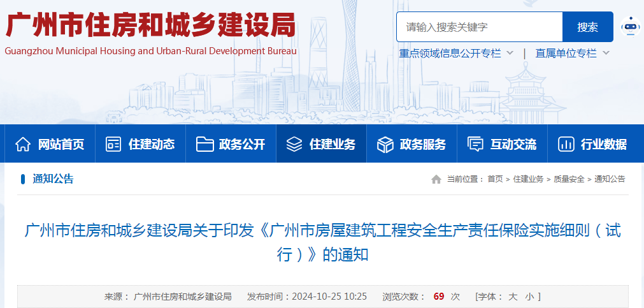This screenshot has width=644, height=308.
Task: Click the home icon beside 网站首页
Action: coord(22,144)
